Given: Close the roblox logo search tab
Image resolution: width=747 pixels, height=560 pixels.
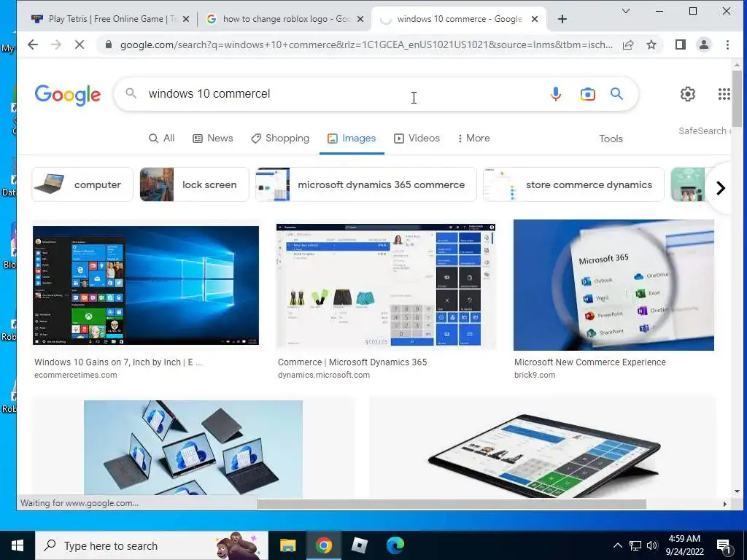Looking at the screenshot, I should (x=360, y=19).
